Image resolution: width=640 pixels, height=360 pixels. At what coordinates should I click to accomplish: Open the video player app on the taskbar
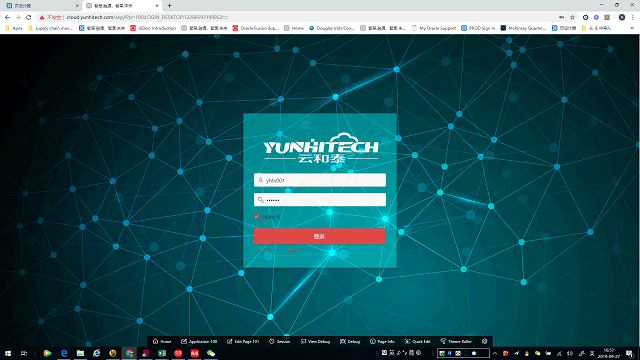point(47,353)
